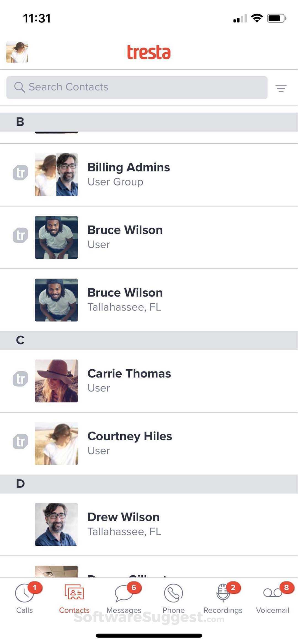Click the Search Contacts field
Screen dimensions: 298x644
(137, 87)
